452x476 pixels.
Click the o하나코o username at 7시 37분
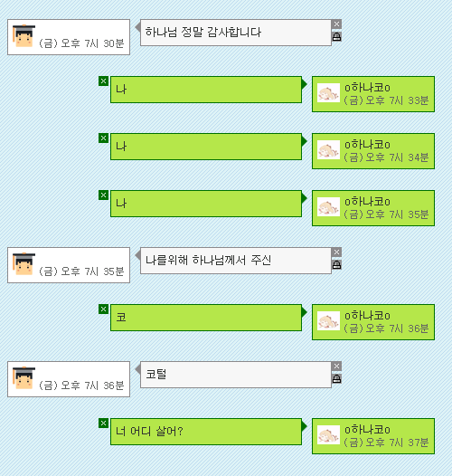pyautogui.click(x=367, y=430)
